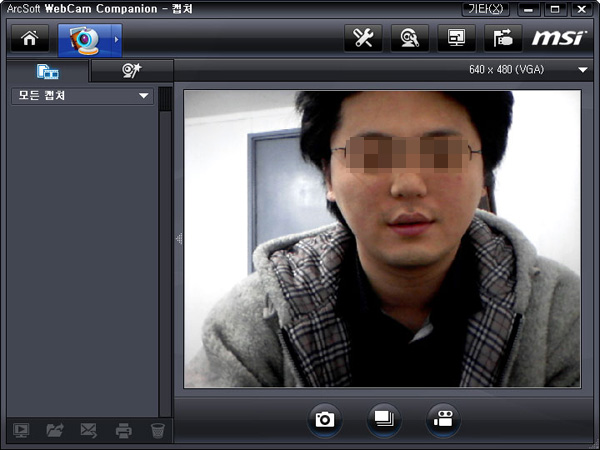The image size is (600, 450).
Task: Click the MSI logo
Action: tap(559, 38)
